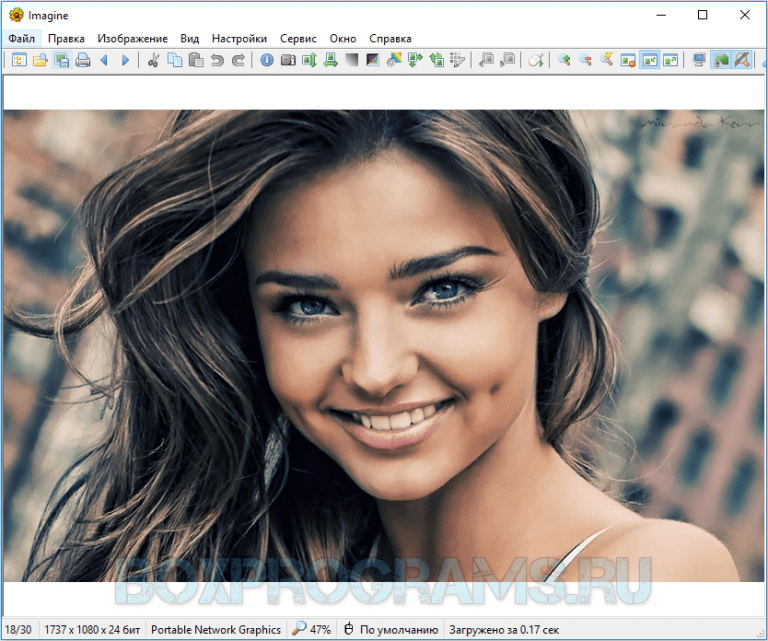The image size is (768, 641).
Task: Toggle the highlighted save button in toolbar
Action: 62,61
